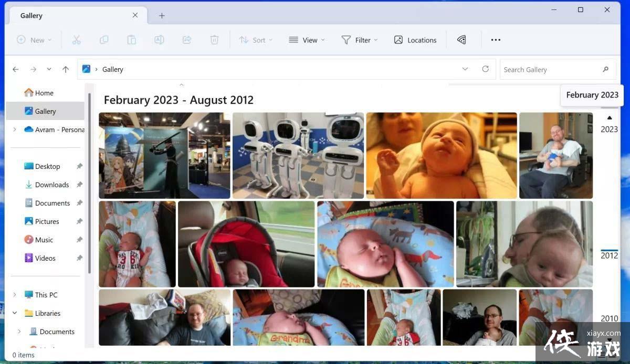Select Pictures in the sidebar
630x364 pixels.
[x=47, y=221]
